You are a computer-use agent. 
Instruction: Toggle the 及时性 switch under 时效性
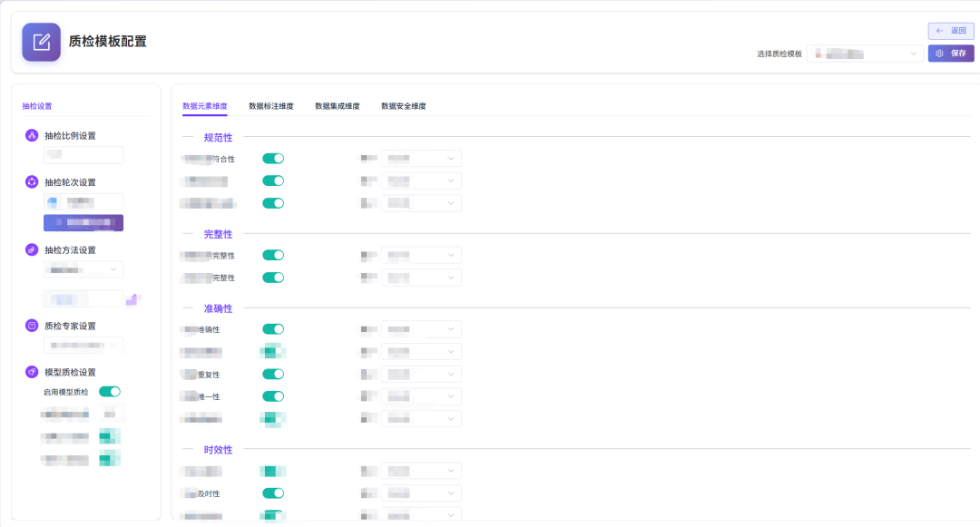click(x=273, y=493)
